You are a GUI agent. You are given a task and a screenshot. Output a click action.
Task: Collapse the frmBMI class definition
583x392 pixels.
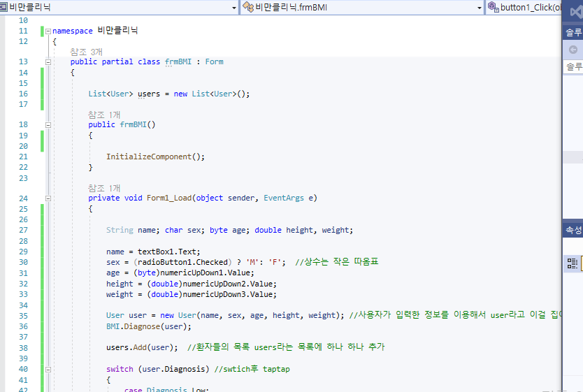coord(48,62)
